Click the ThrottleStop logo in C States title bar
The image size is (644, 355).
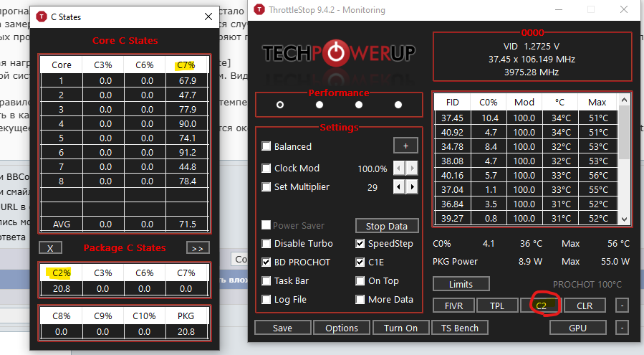coord(42,17)
